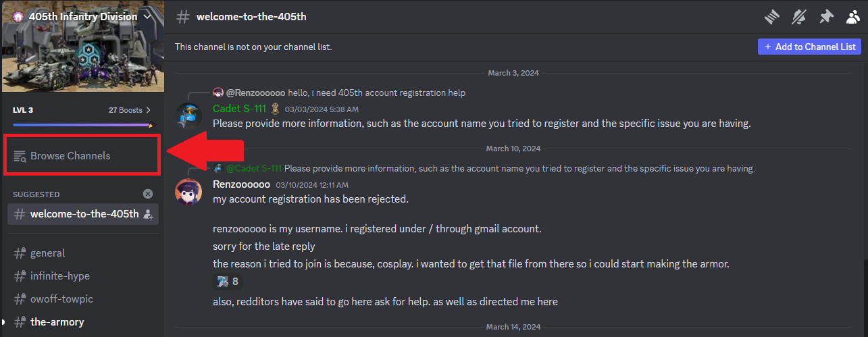Open pinned messages pin icon

[x=826, y=17]
